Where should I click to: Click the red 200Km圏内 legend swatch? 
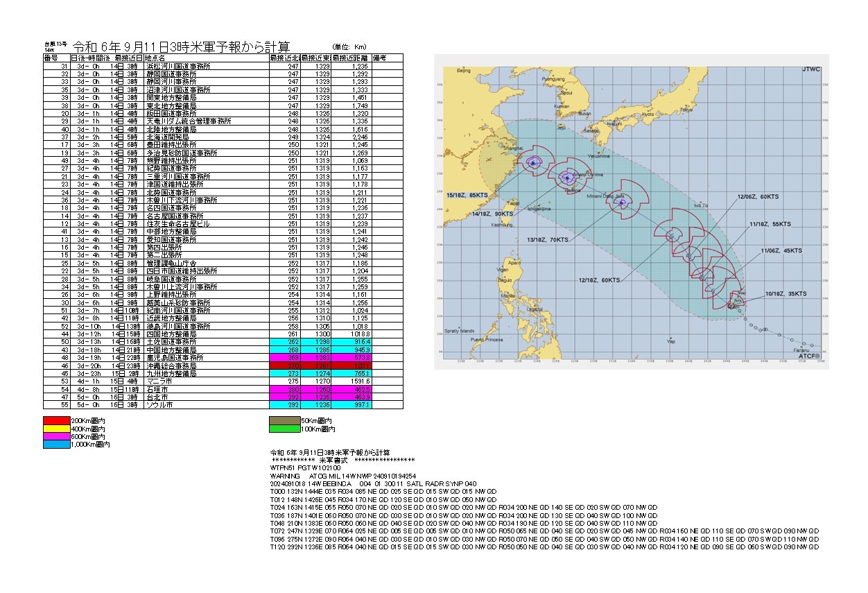click(56, 421)
